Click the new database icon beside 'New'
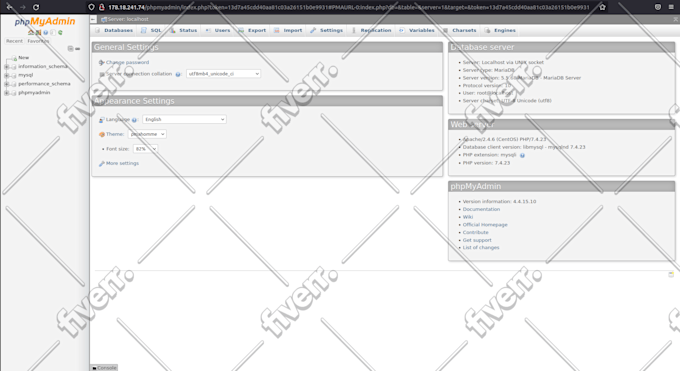 [14, 58]
